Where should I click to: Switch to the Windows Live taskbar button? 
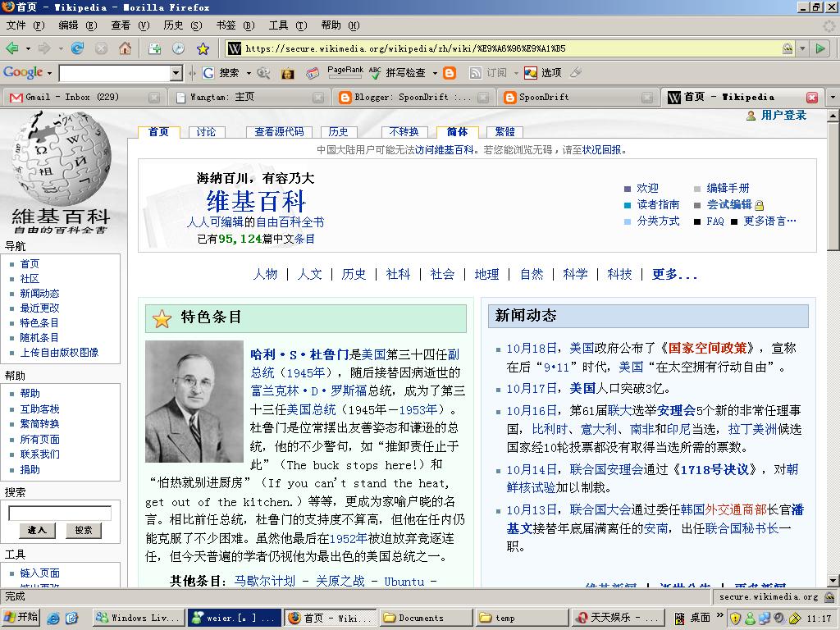(139, 618)
